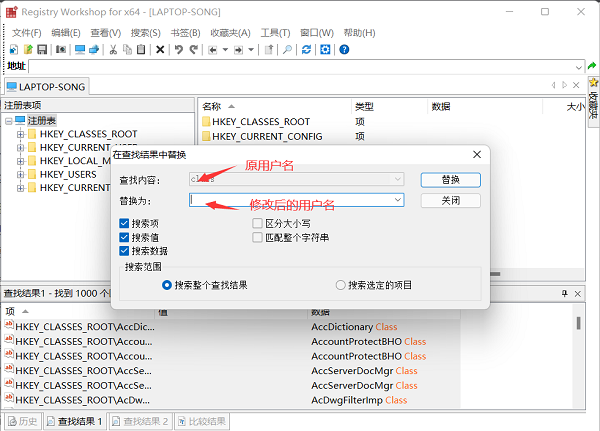Click the options gear toolbar icon
600x431 pixels.
[325, 49]
